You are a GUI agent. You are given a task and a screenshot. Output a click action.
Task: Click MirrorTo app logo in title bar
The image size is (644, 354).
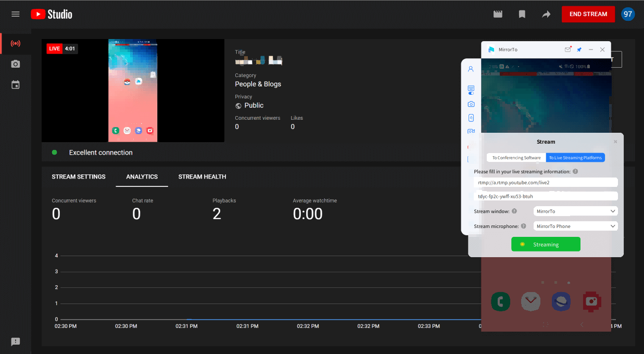point(491,49)
